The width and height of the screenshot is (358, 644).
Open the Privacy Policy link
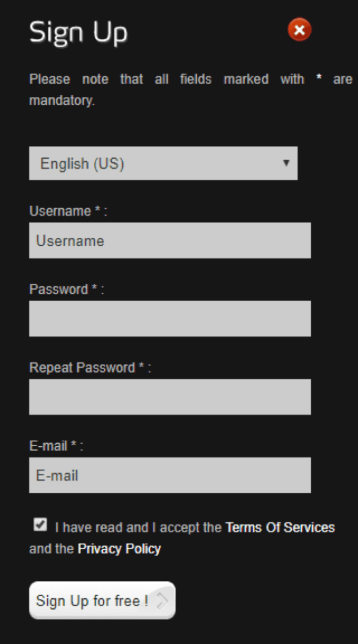pyautogui.click(x=119, y=549)
